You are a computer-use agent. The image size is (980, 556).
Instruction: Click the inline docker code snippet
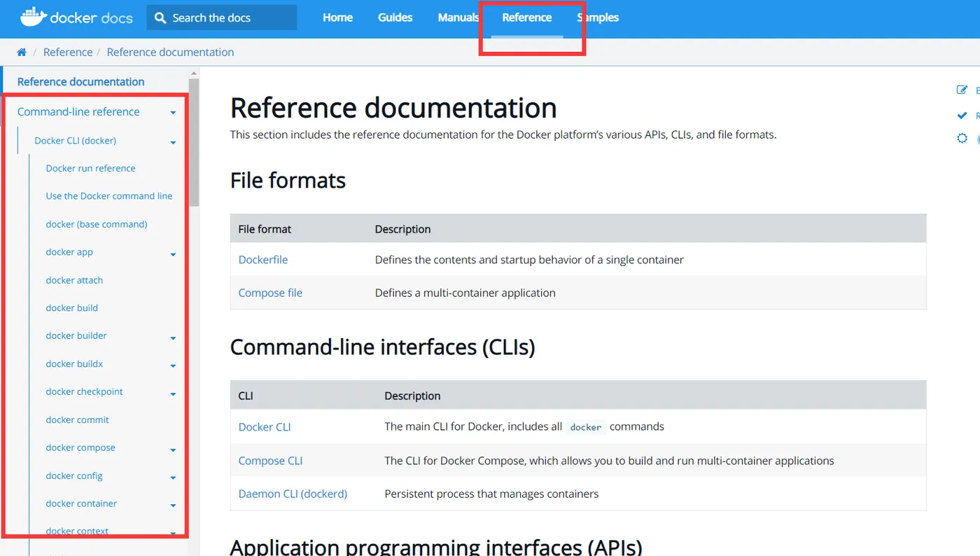586,427
